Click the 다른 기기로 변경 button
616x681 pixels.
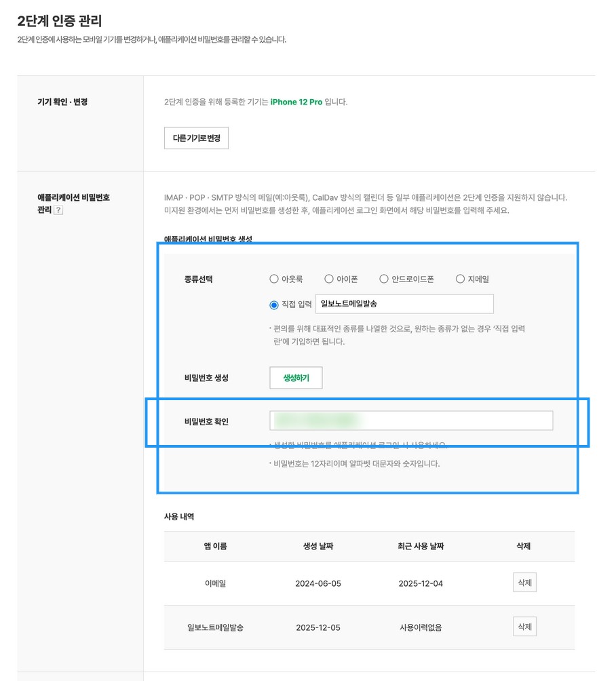pyautogui.click(x=196, y=138)
